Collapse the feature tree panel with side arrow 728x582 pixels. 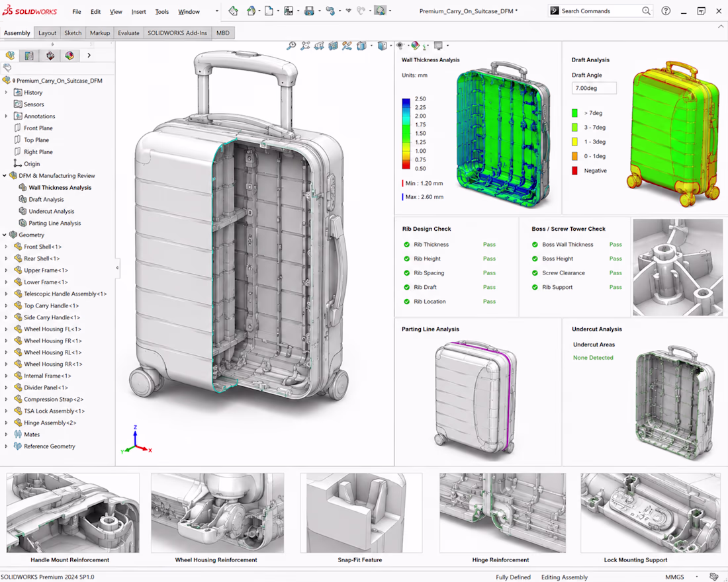(117, 268)
